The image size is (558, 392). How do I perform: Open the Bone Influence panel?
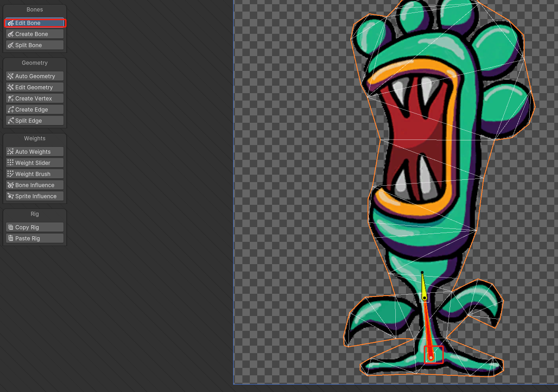(35, 185)
